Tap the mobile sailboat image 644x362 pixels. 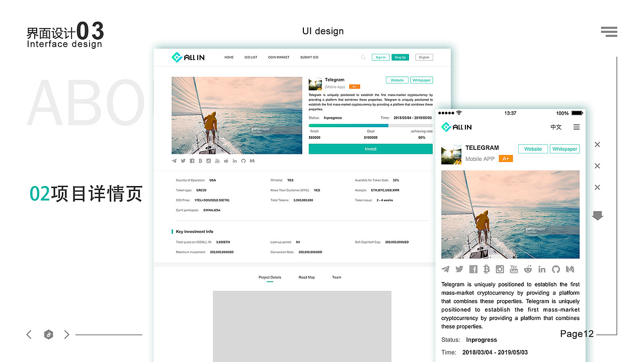pos(510,214)
